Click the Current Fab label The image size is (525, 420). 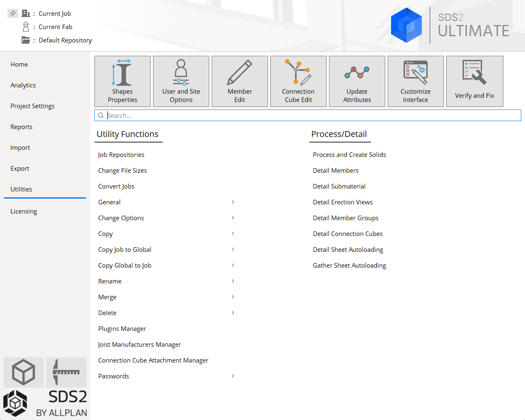[55, 27]
